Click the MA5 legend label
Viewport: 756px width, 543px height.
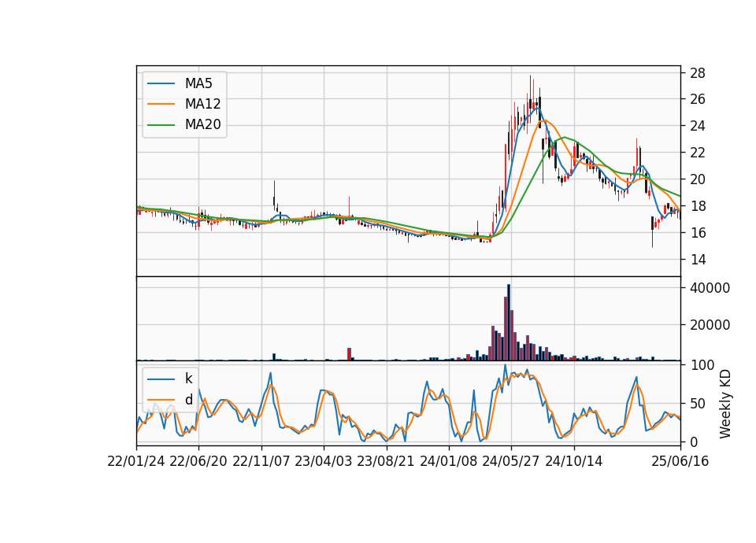tap(198, 83)
